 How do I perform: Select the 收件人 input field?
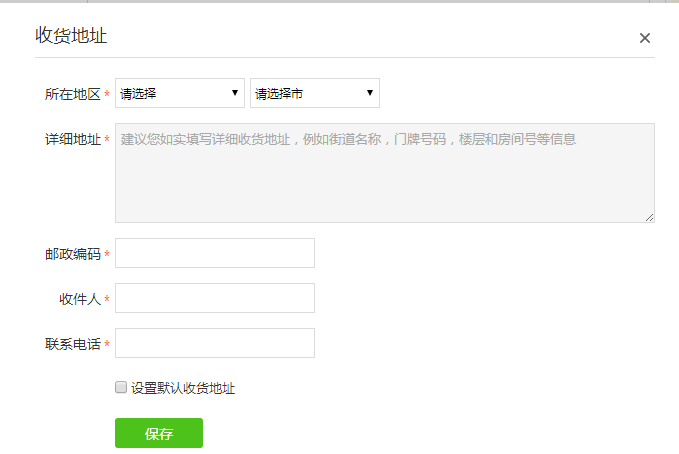point(215,298)
